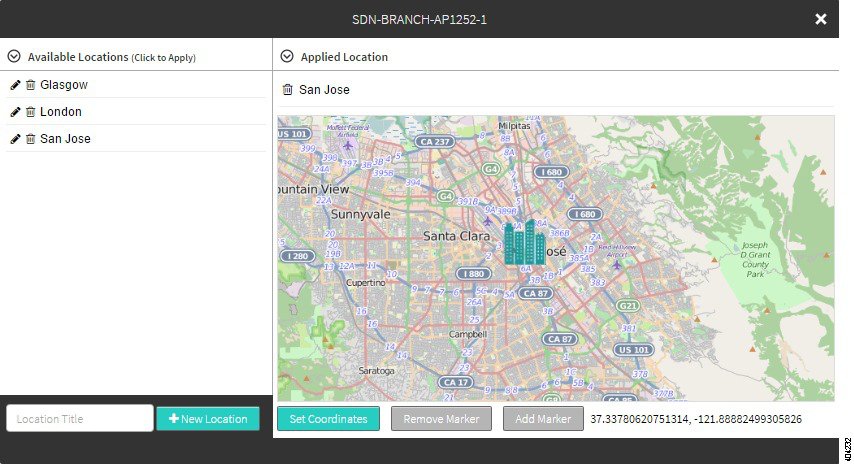The height and width of the screenshot is (464, 854).
Task: Delete the London location via trash icon
Action: tap(30, 112)
